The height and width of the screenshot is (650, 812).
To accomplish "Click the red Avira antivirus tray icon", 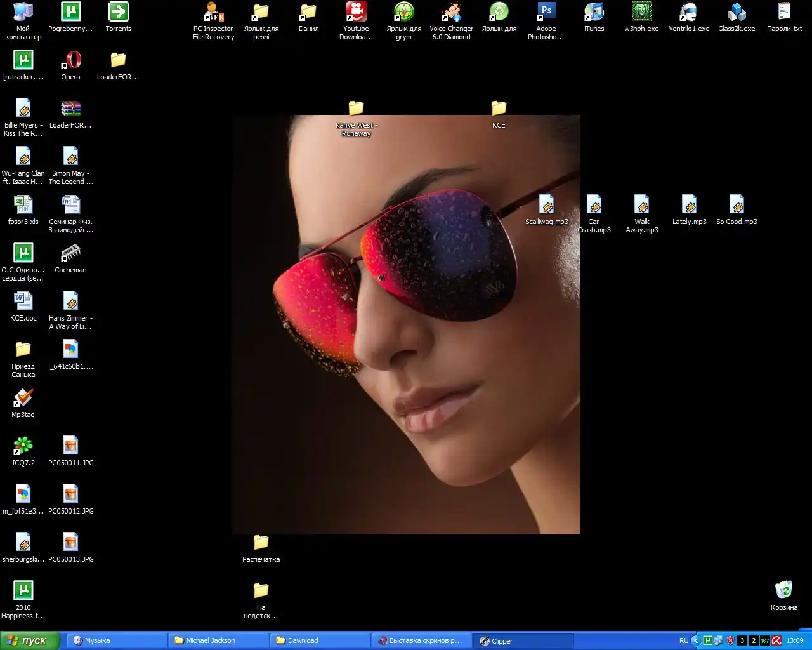I will 776,640.
